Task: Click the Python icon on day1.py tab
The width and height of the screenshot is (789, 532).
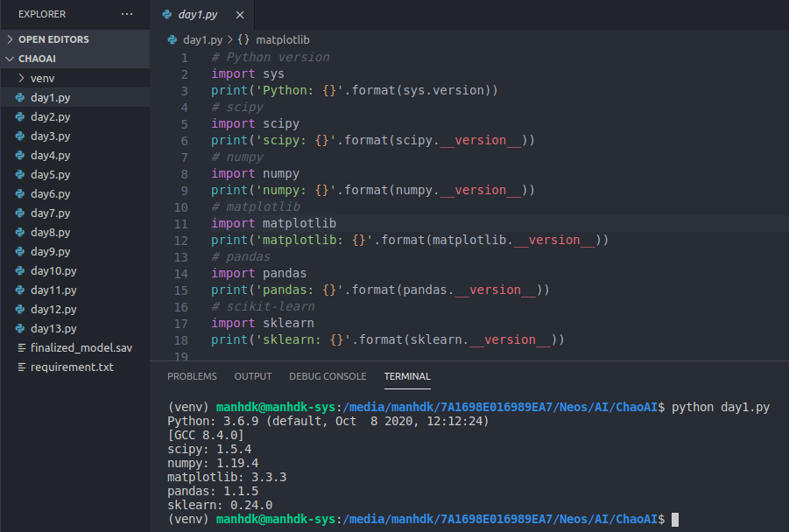Action: coord(167,15)
